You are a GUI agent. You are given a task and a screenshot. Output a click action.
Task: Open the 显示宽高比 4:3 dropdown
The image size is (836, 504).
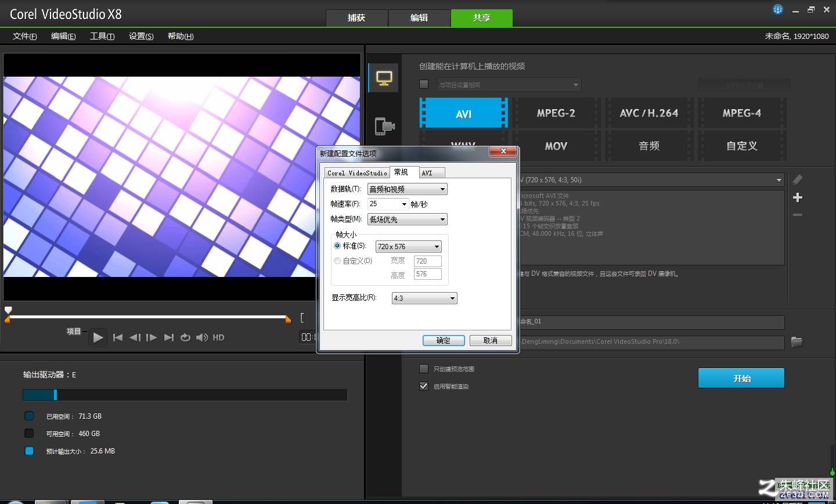click(x=425, y=298)
